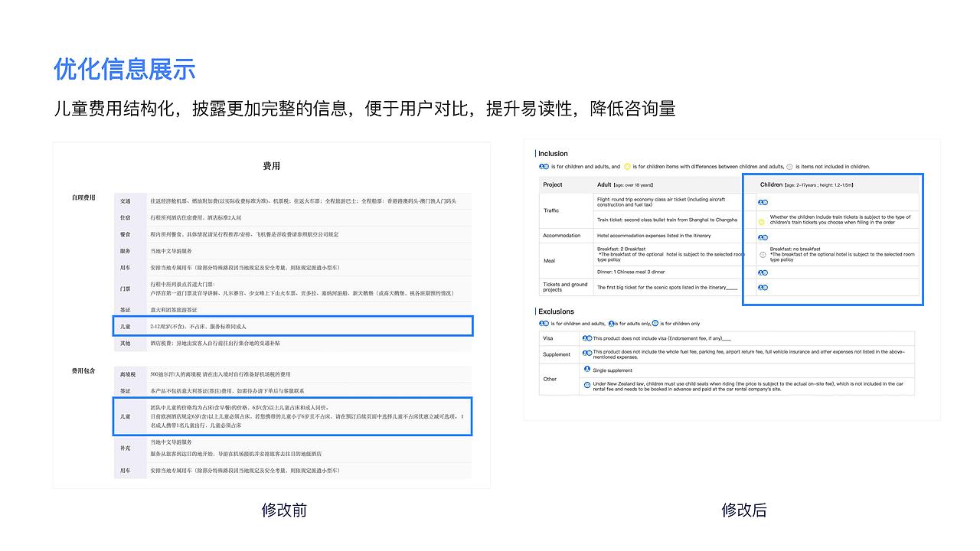This screenshot has height=551, width=980.
Task: Click the 'Accommodation' row label
Action: [x=562, y=236]
